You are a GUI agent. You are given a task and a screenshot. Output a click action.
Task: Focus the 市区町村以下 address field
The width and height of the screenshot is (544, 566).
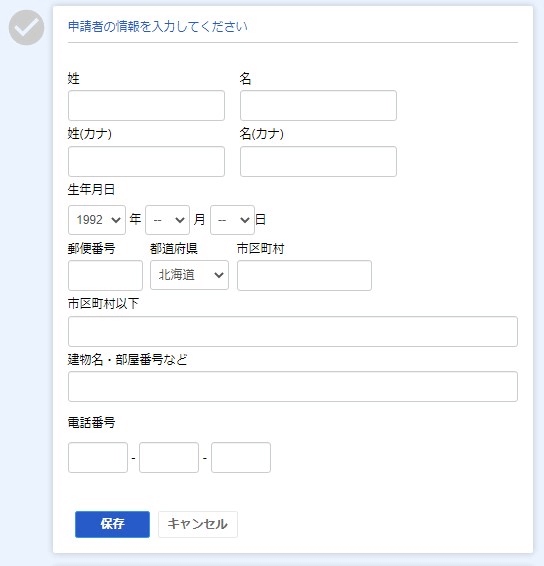click(x=293, y=331)
